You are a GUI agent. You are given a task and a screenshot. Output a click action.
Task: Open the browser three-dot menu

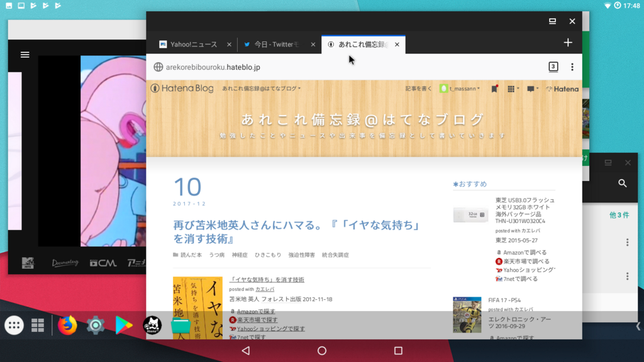click(x=572, y=67)
